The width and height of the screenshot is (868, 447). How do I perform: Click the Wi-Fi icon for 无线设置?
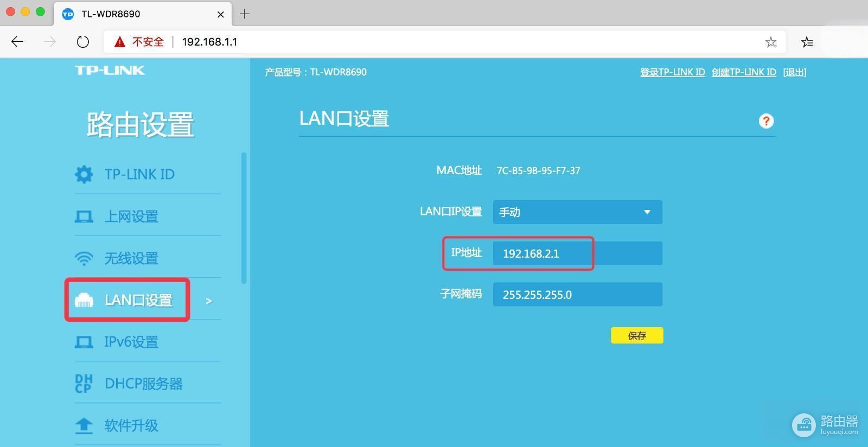point(84,258)
